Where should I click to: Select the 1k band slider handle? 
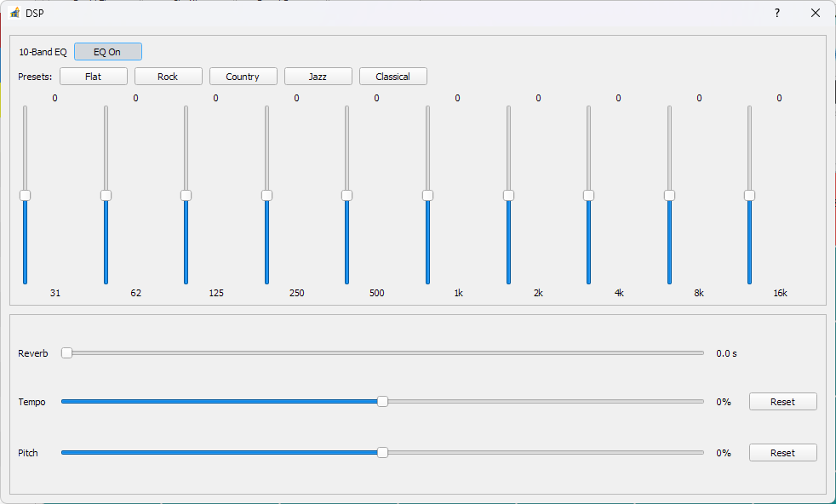click(427, 195)
